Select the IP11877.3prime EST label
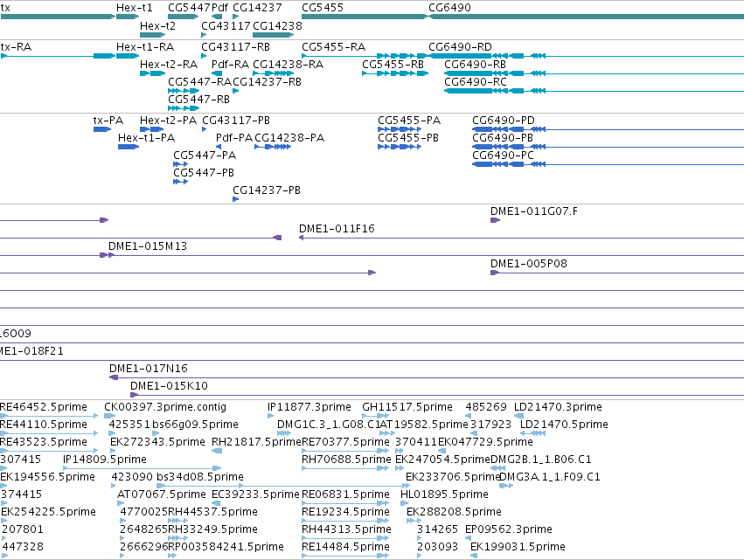This screenshot has height=560, width=744. [x=309, y=407]
